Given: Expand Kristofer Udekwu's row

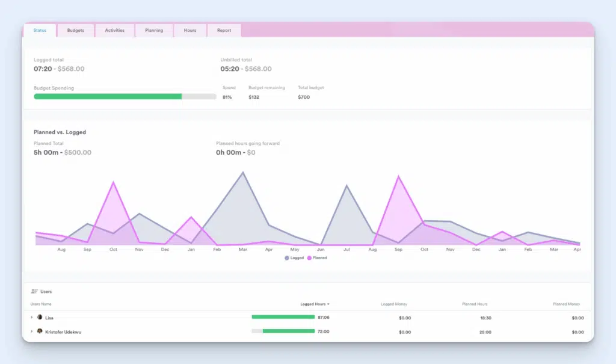Looking at the screenshot, I should [x=32, y=332].
